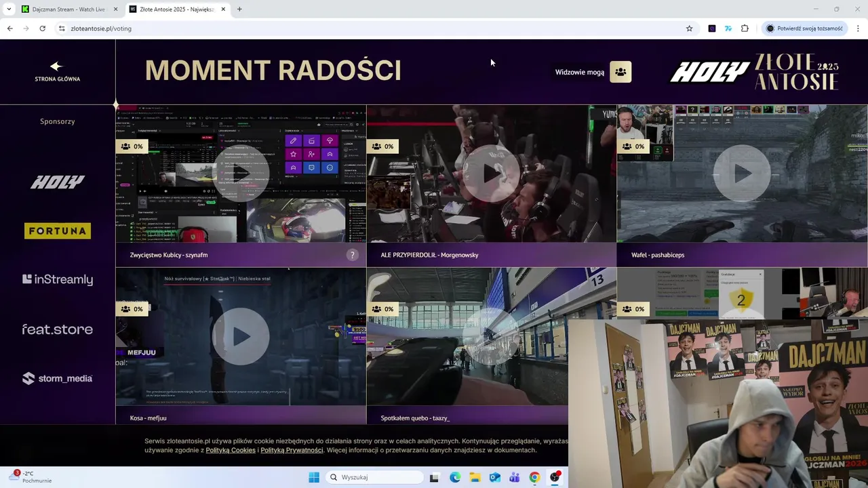Open a new browser tab
The height and width of the screenshot is (488, 868).
[x=239, y=9]
